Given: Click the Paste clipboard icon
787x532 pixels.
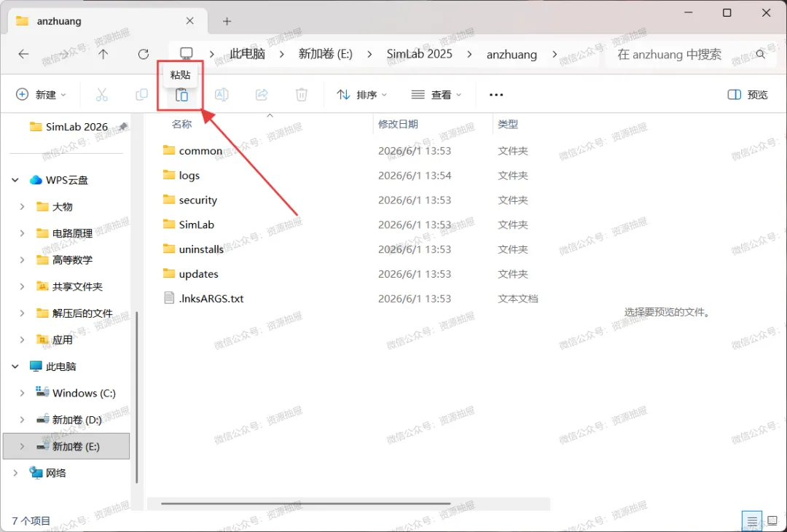Looking at the screenshot, I should pyautogui.click(x=181, y=94).
